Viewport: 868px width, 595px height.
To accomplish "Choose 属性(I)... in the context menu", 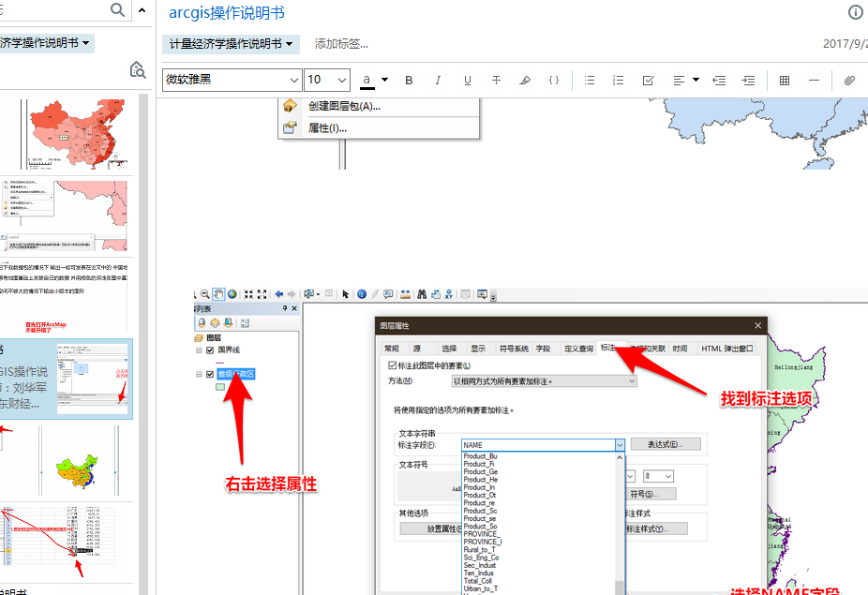I will point(328,127).
